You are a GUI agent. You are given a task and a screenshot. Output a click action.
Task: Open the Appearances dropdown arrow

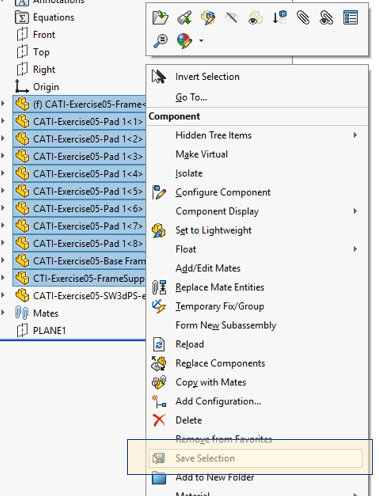pos(201,41)
